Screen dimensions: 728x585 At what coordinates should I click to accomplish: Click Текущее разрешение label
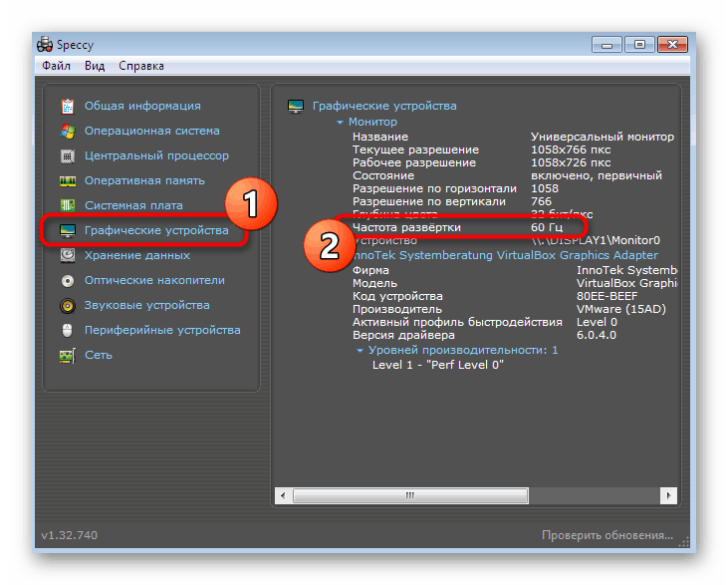pyautogui.click(x=415, y=149)
